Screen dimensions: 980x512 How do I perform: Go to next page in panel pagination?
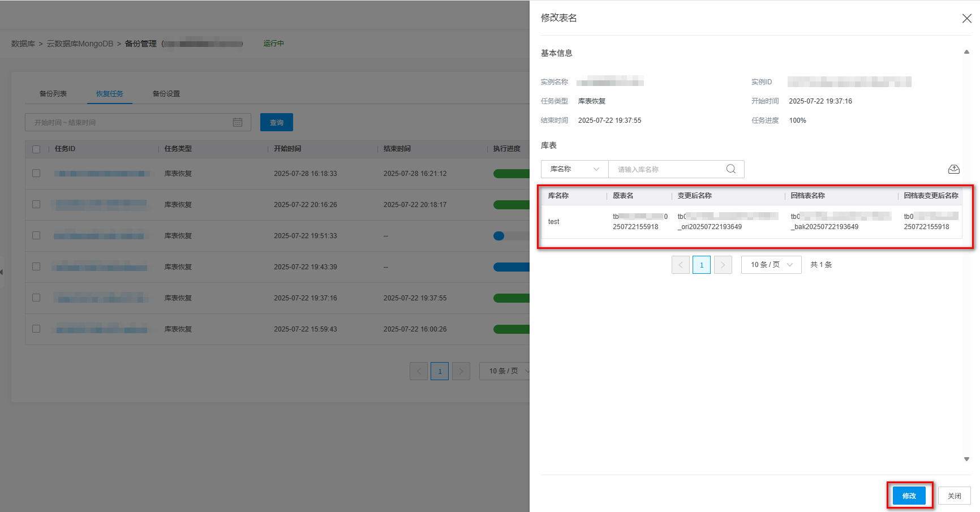pos(723,265)
